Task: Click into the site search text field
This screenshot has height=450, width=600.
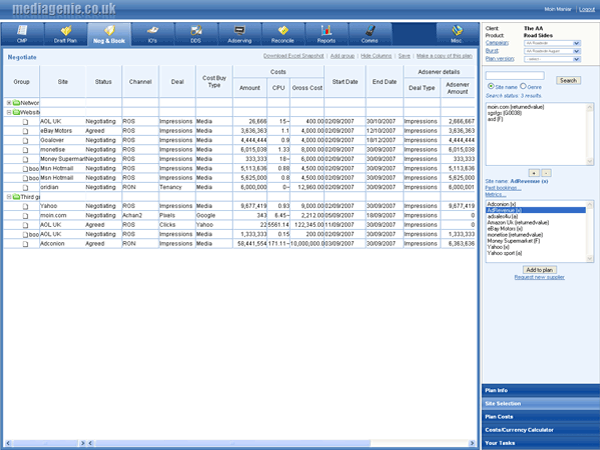Action: click(x=515, y=75)
